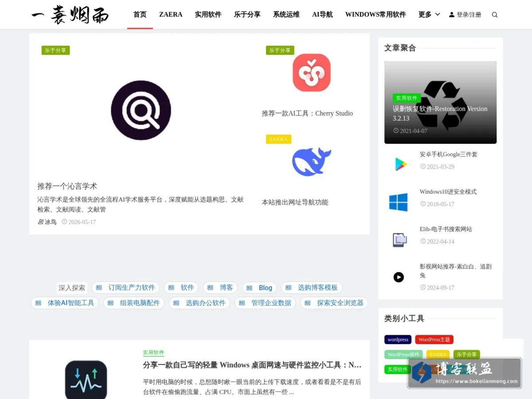The width and height of the screenshot is (532, 399).
Task: Open 乐于分享 in the top navigation
Action: (x=247, y=15)
